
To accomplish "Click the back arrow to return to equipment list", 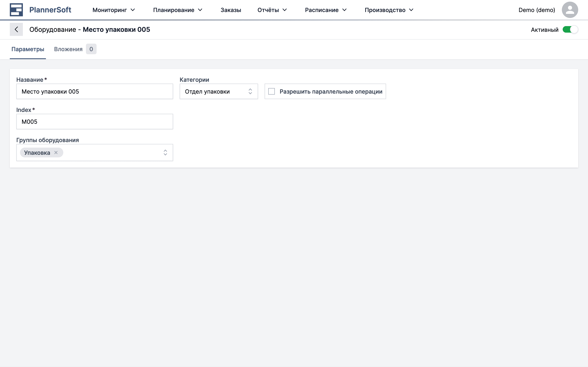I will coord(17,29).
